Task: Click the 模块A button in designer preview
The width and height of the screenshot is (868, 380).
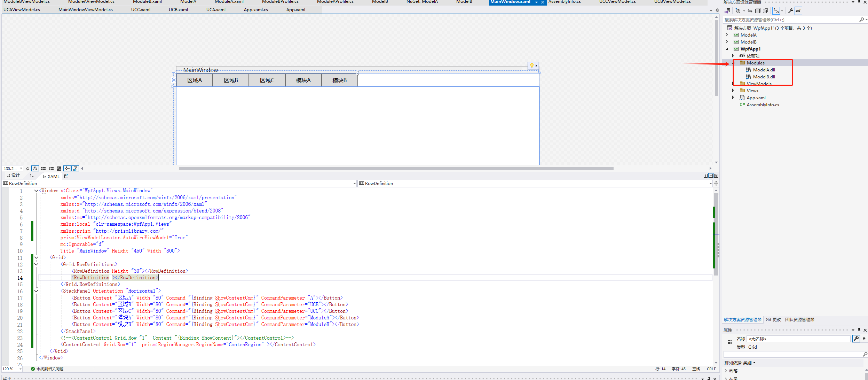Action: click(303, 80)
